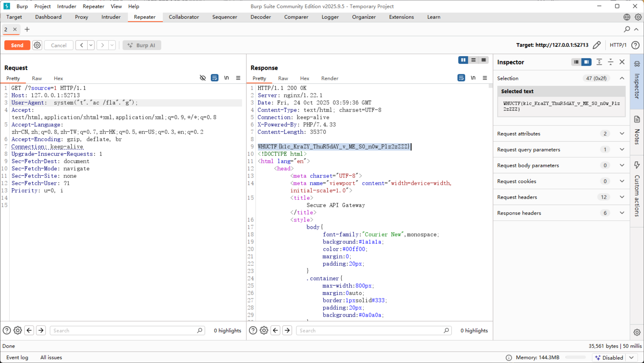This screenshot has height=363, width=644.
Task: Open Notes panel sidebar icon
Action: (637, 119)
